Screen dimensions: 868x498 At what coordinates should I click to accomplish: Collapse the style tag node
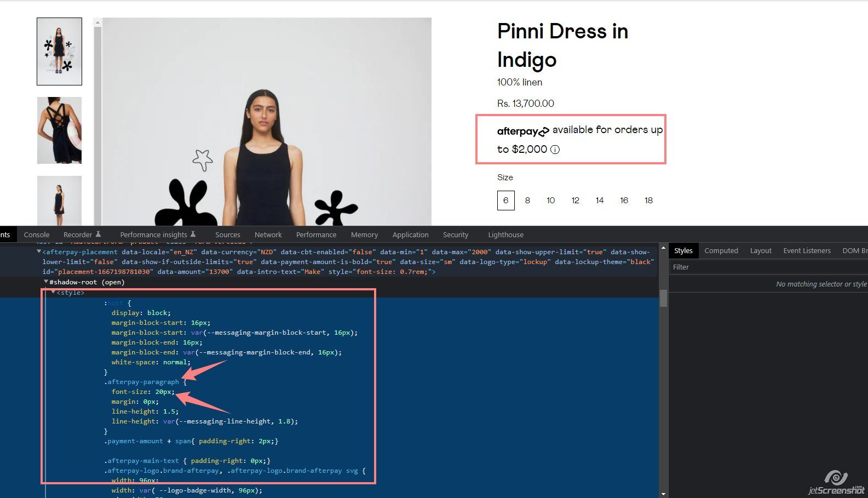pyautogui.click(x=53, y=293)
